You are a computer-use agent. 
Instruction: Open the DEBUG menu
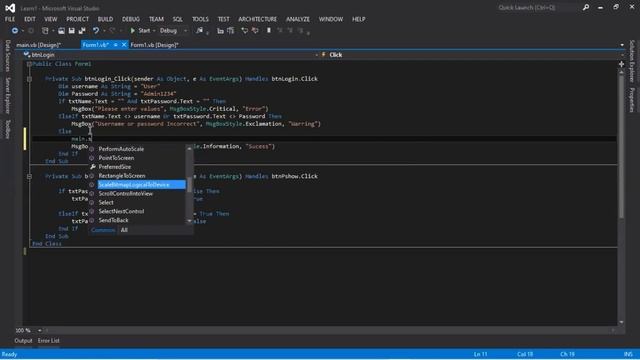(x=131, y=19)
